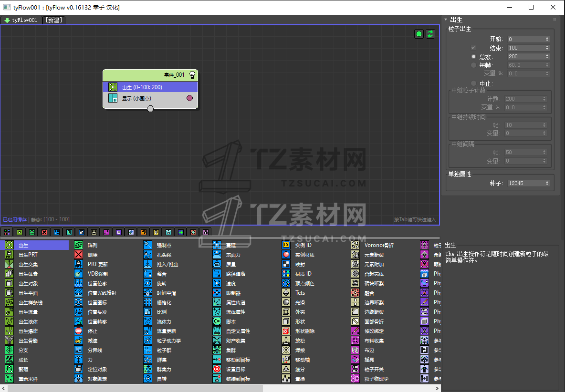This screenshot has height=392, width=565.
Task: Adjust the 开始 value spinner arrows
Action: pos(547,39)
